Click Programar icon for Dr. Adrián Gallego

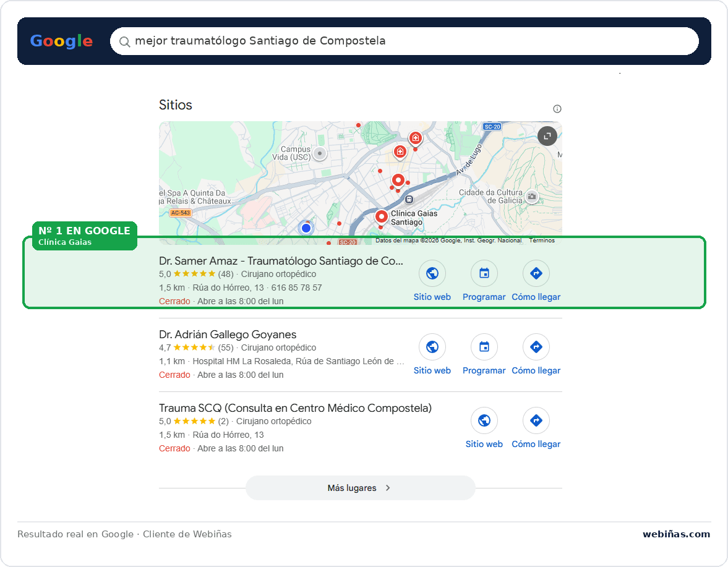pos(484,347)
